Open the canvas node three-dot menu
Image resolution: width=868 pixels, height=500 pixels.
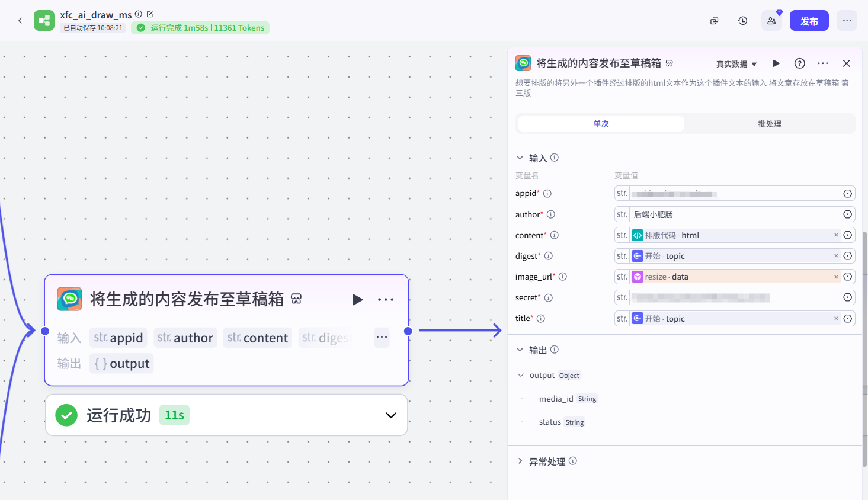(386, 300)
